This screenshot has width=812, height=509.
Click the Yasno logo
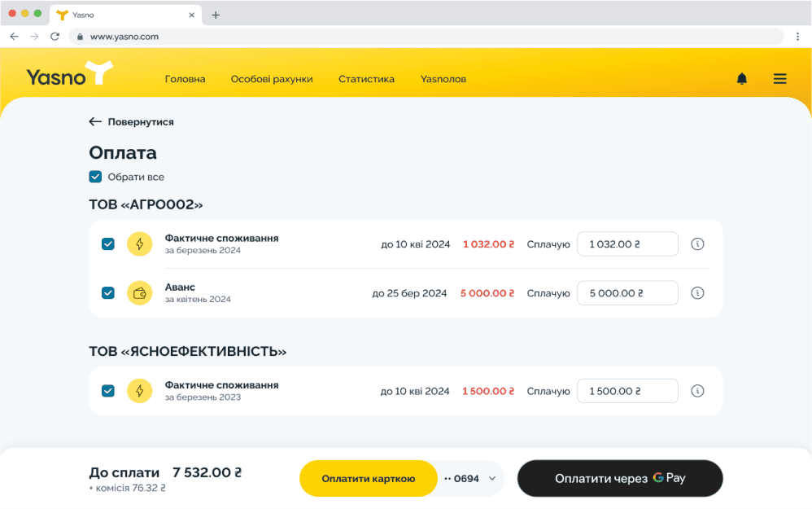69,73
